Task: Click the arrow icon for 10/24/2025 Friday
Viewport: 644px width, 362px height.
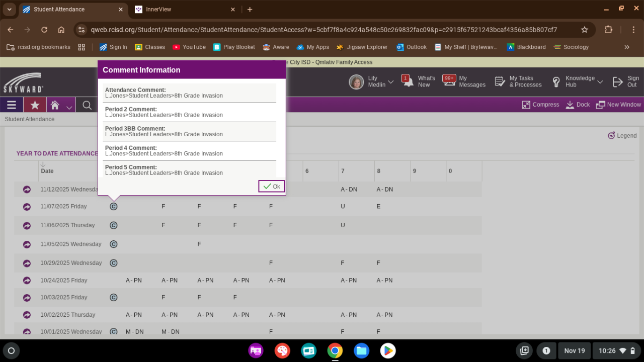Action: pos(27,281)
